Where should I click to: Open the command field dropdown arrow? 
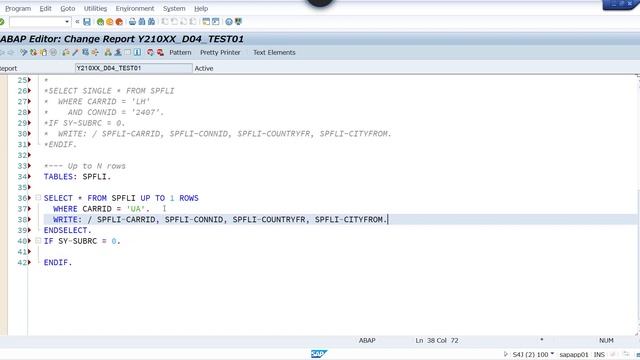(67, 22)
